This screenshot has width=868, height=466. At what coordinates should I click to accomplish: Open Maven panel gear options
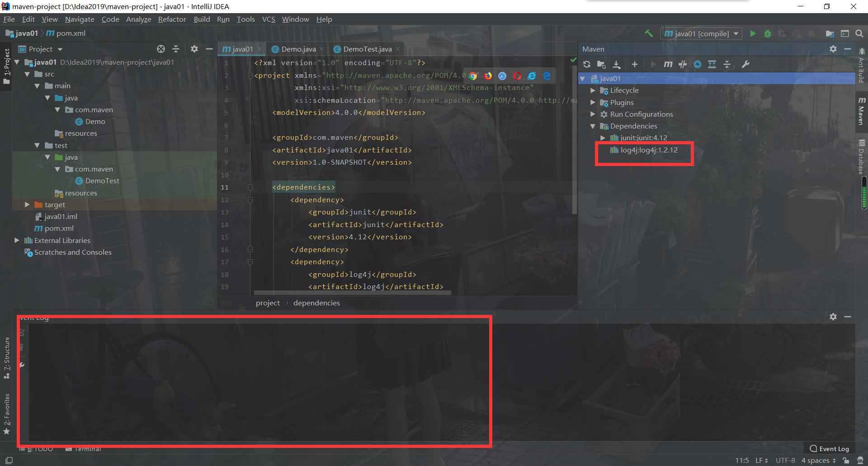coord(833,49)
